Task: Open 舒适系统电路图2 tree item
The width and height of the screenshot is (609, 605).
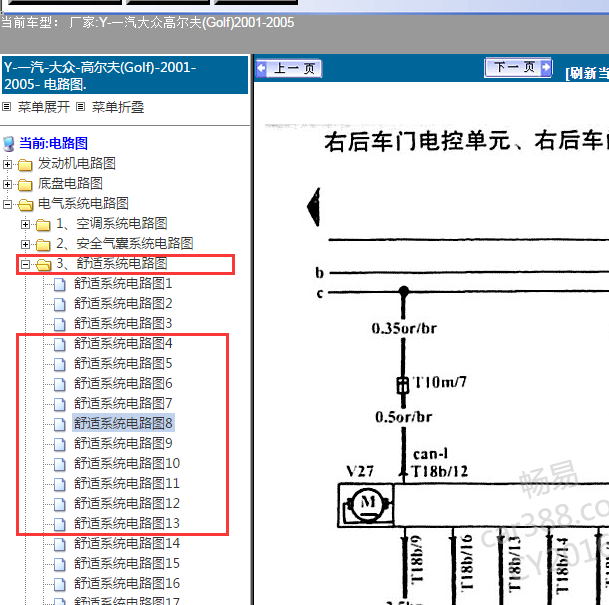Action: pyautogui.click(x=123, y=304)
